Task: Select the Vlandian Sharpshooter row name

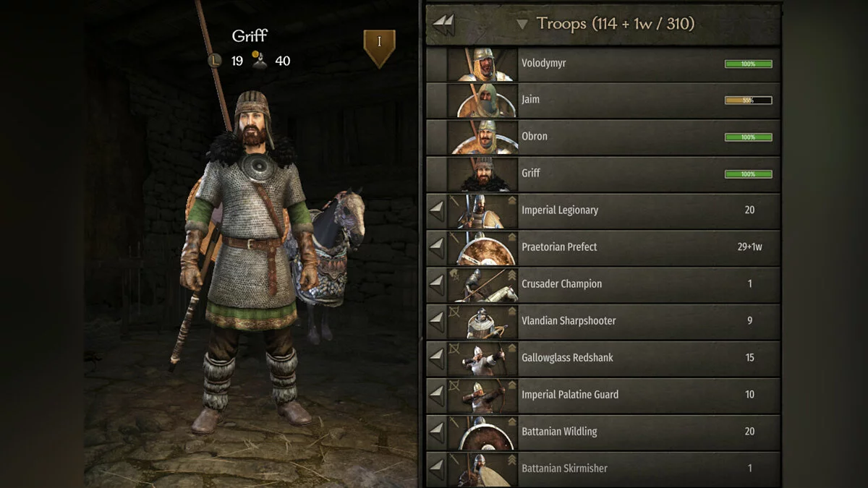Action: coord(569,321)
